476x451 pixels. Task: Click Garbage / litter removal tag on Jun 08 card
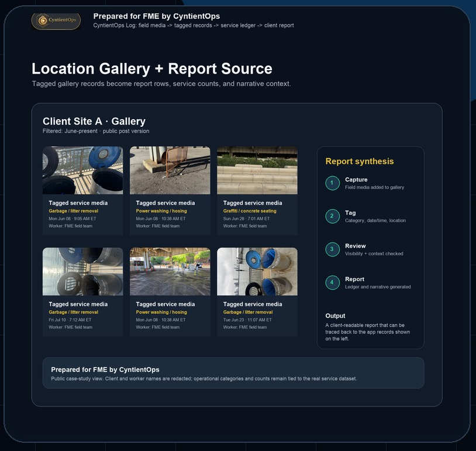[74, 211]
